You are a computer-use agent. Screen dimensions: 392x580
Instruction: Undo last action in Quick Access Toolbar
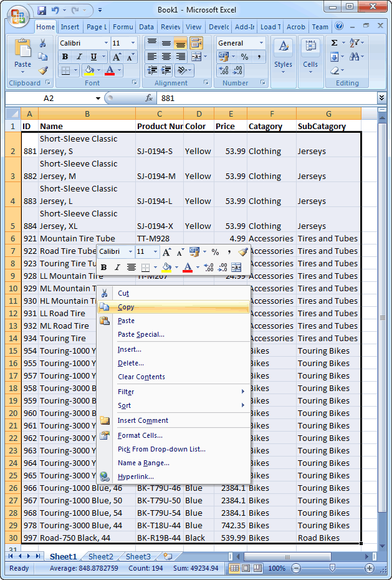click(x=55, y=10)
